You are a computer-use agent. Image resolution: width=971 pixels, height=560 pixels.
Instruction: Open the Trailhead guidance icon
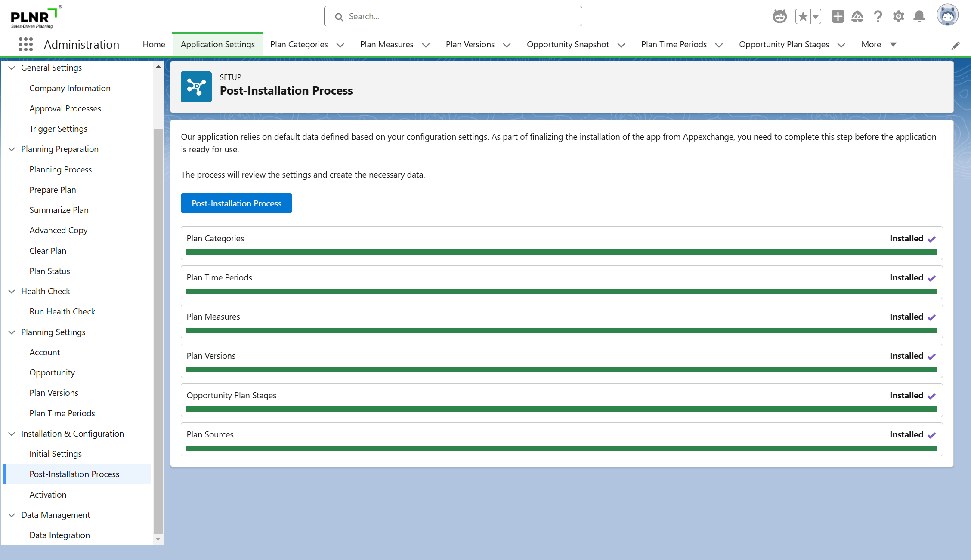click(857, 17)
